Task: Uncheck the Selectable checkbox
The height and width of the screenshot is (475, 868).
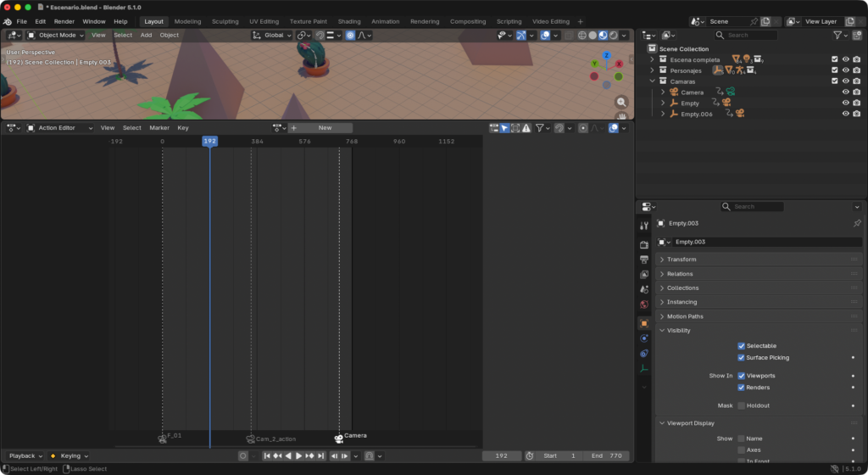Action: (742, 346)
